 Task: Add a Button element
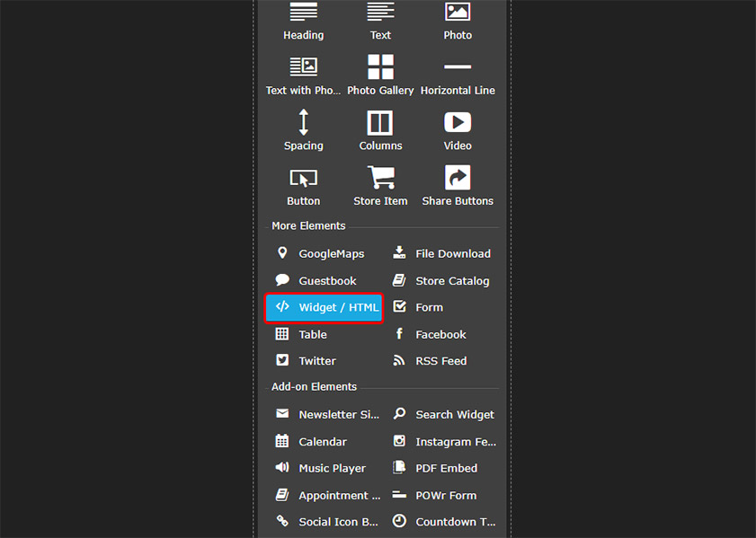click(x=303, y=178)
